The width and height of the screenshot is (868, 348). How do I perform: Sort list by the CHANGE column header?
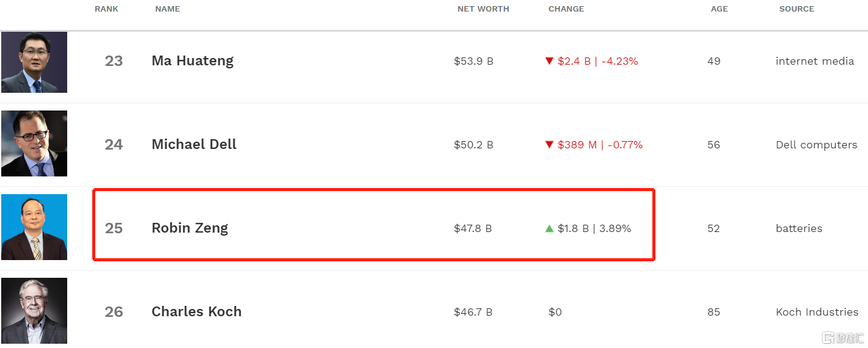tap(566, 9)
